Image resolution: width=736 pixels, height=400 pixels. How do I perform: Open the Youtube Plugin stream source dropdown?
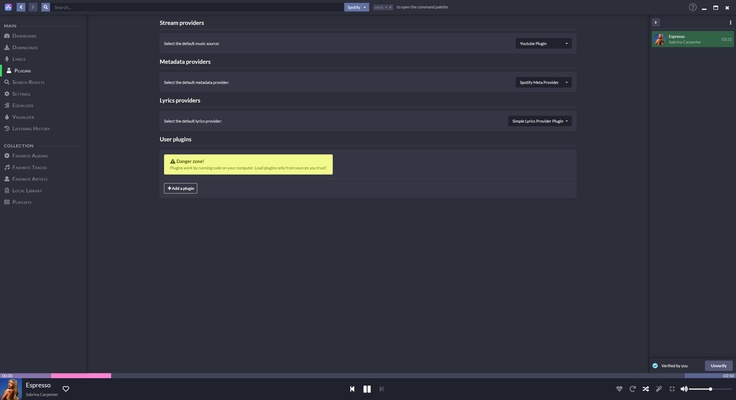(544, 43)
